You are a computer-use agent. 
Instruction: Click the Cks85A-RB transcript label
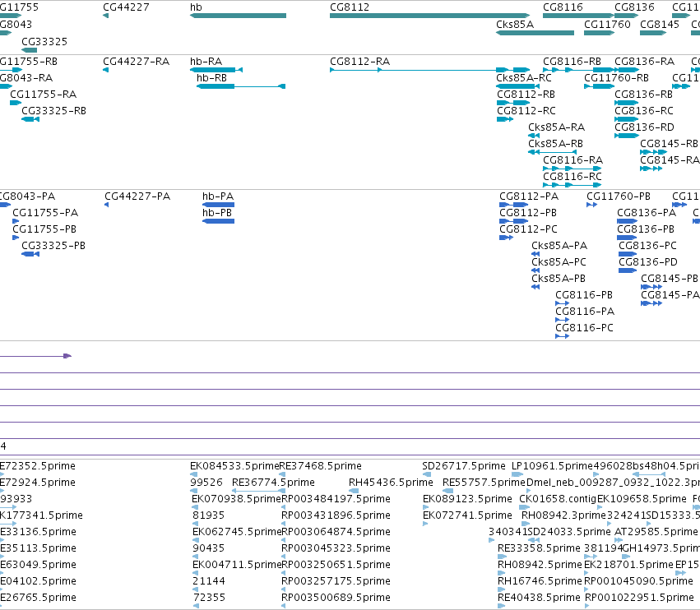click(555, 144)
